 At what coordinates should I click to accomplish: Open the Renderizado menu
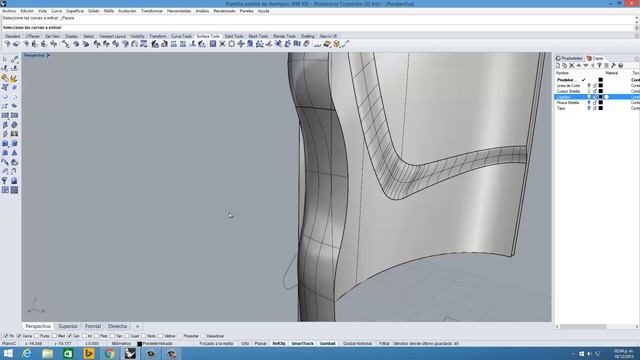[224, 11]
